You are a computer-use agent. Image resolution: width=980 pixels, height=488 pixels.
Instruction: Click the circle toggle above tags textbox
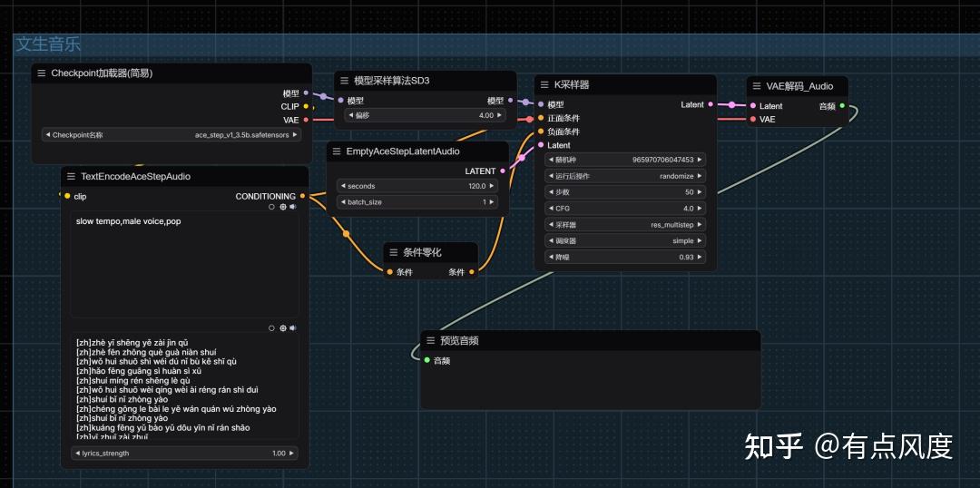pos(271,207)
